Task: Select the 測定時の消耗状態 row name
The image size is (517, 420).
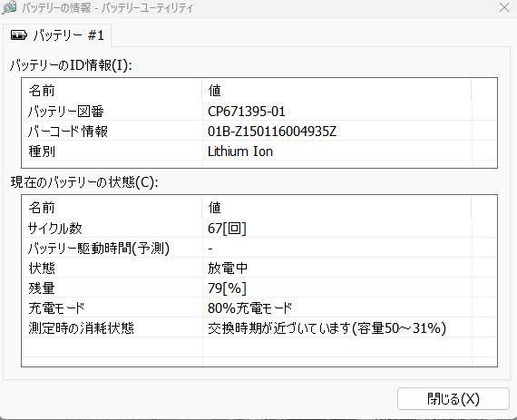Action: (x=81, y=328)
